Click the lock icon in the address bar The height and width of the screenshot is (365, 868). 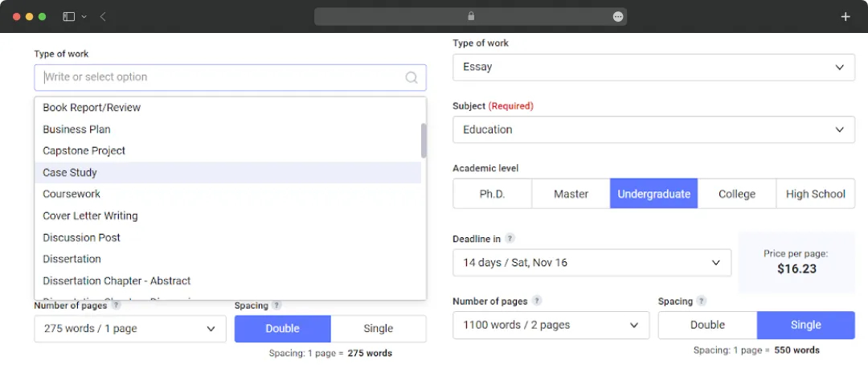(x=471, y=16)
